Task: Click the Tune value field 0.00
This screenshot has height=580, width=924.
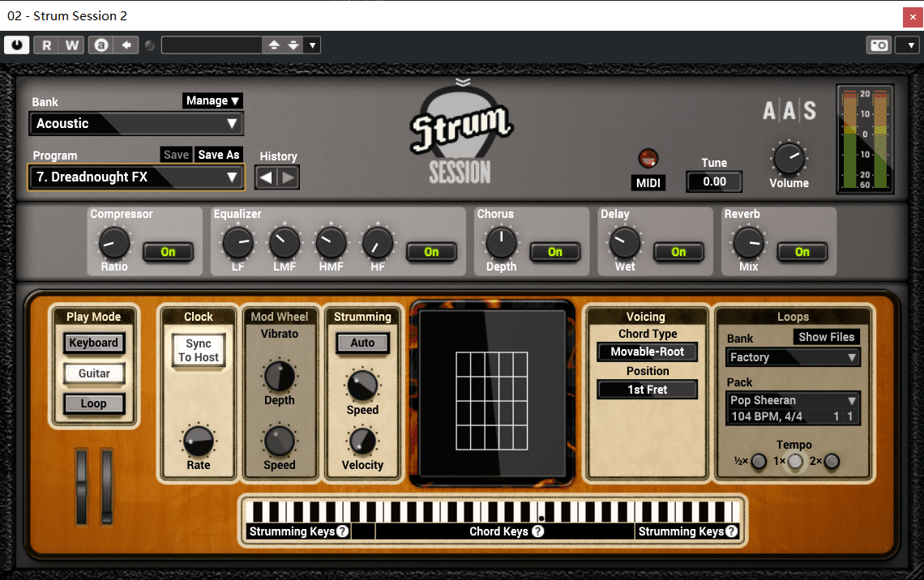Action: [x=714, y=181]
